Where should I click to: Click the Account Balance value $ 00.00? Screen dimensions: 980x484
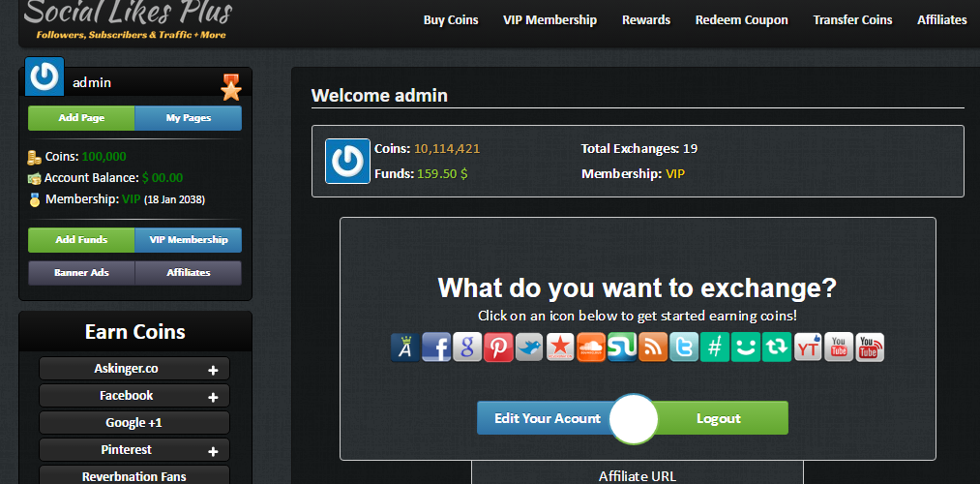point(163,178)
